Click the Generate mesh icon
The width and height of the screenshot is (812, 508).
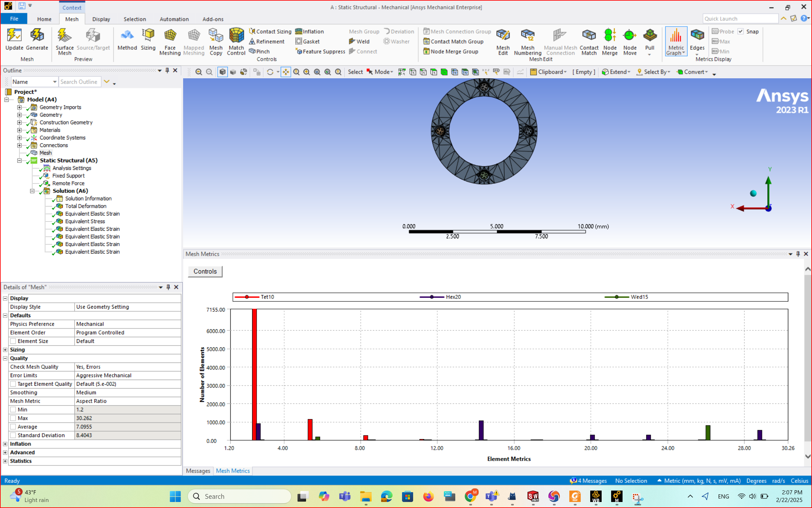37,39
